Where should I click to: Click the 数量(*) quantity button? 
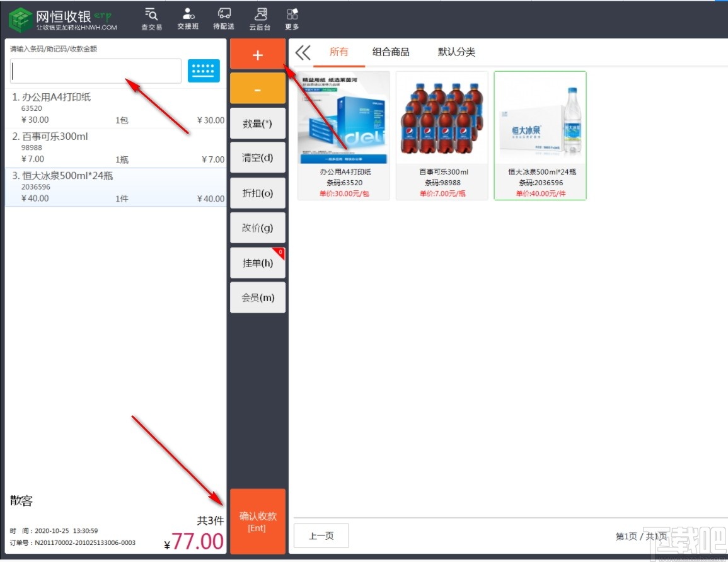click(258, 123)
